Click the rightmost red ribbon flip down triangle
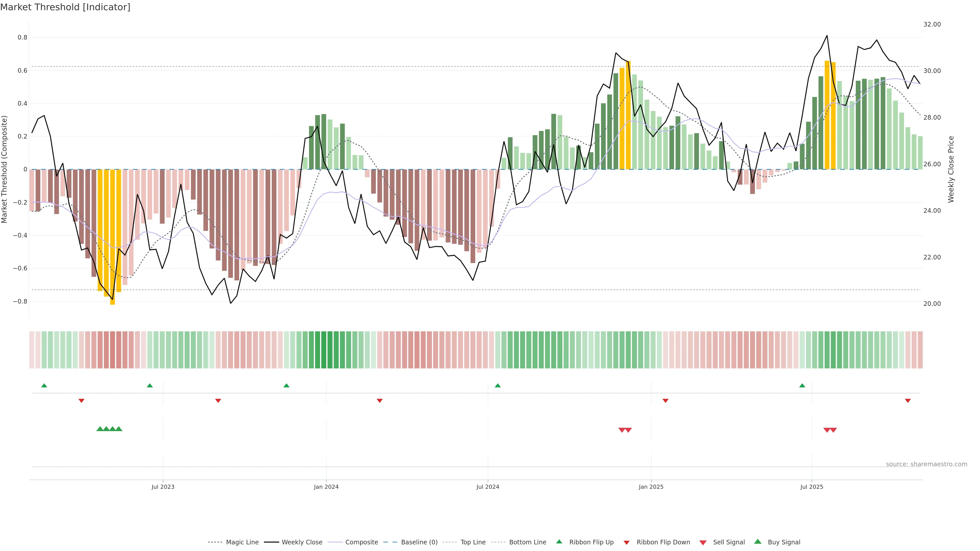980x551 pixels. pyautogui.click(x=908, y=400)
